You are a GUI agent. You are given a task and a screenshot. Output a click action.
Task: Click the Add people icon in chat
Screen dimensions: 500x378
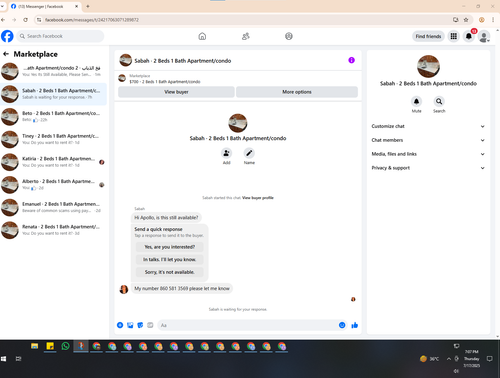(x=226, y=153)
